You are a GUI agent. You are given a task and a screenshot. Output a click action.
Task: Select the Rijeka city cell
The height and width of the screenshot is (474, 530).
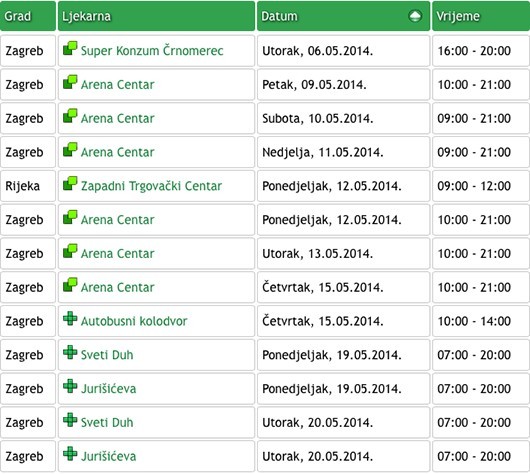28,186
